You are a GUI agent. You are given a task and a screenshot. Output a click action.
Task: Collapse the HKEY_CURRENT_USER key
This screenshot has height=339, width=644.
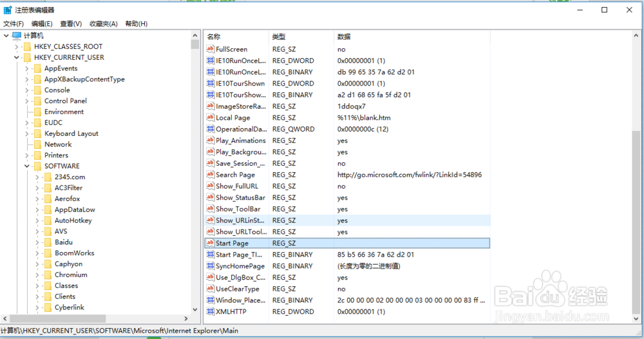(x=17, y=57)
